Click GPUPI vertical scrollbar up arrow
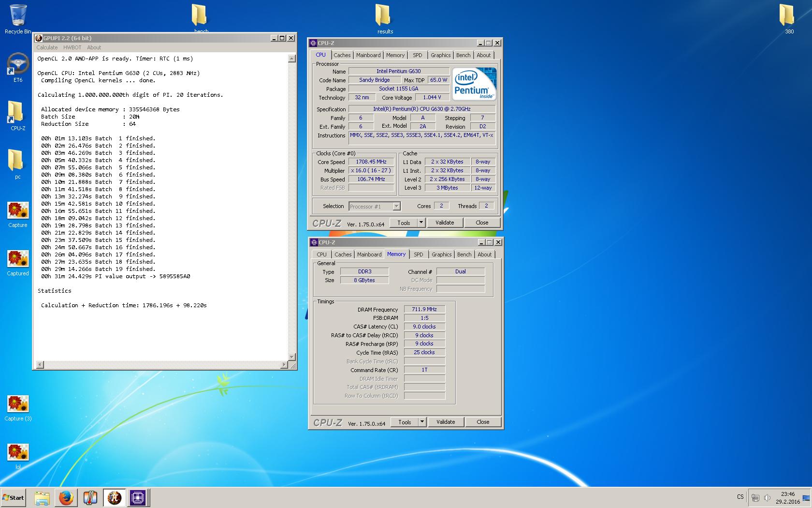 tap(291, 59)
